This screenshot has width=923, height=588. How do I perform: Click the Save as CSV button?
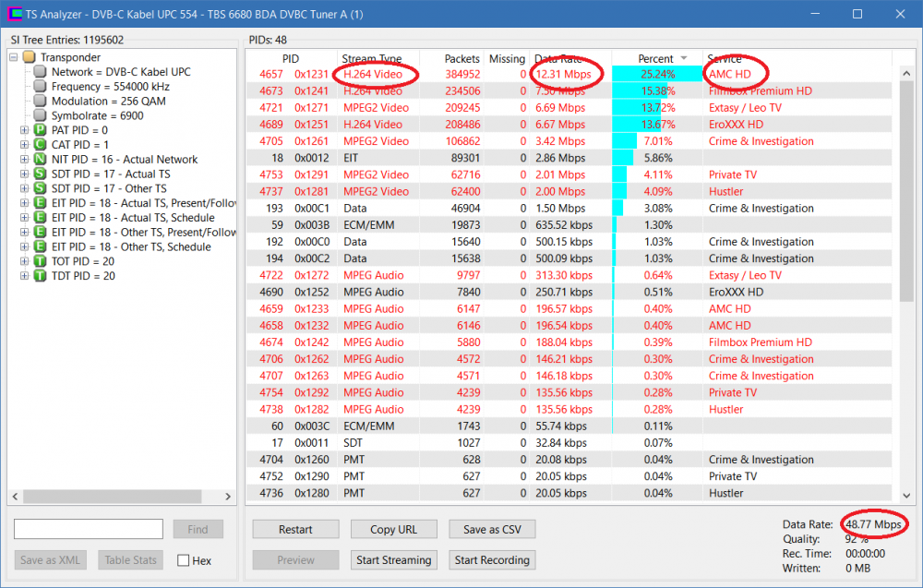point(492,529)
